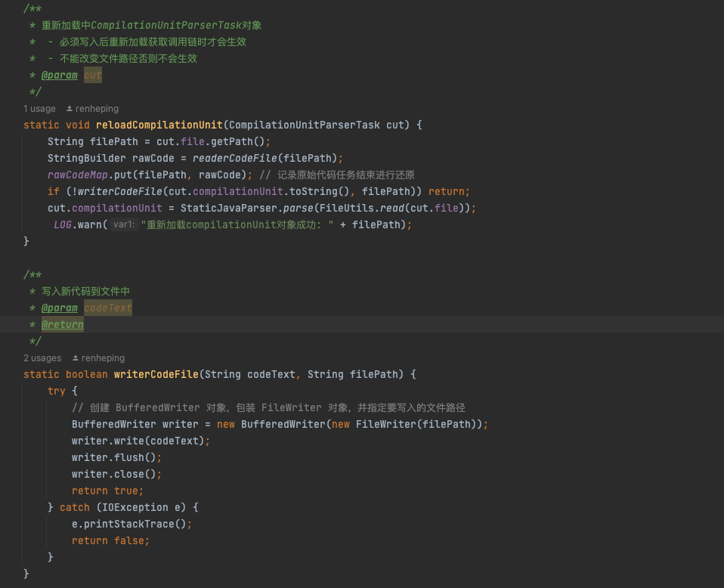The height and width of the screenshot is (588, 724).
Task: Click the @param tag before "cut"
Action: [x=60, y=76]
